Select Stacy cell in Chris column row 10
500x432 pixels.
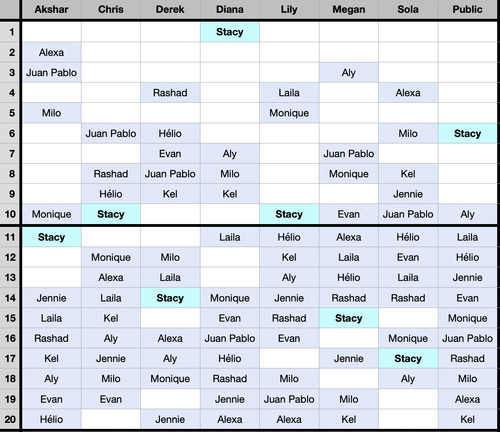pyautogui.click(x=111, y=214)
